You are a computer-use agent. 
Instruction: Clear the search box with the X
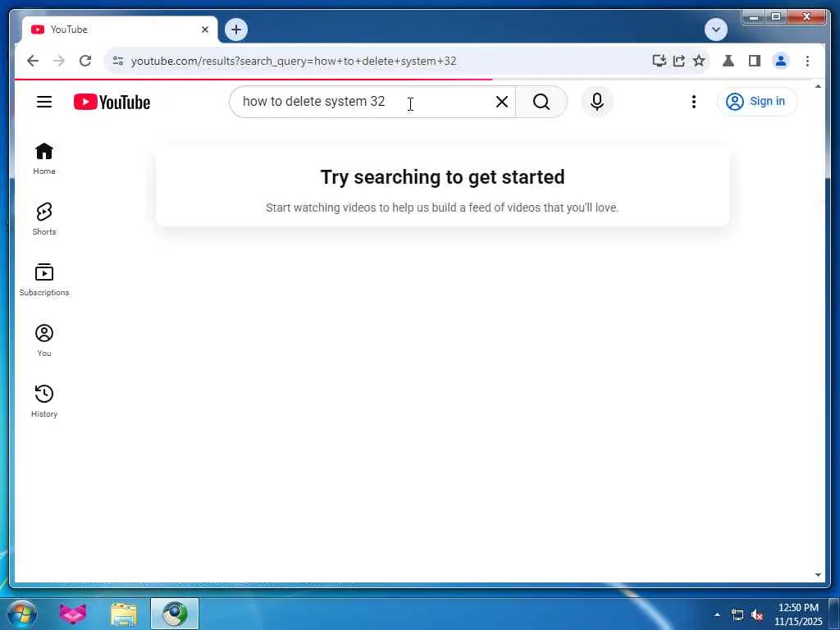click(x=501, y=102)
